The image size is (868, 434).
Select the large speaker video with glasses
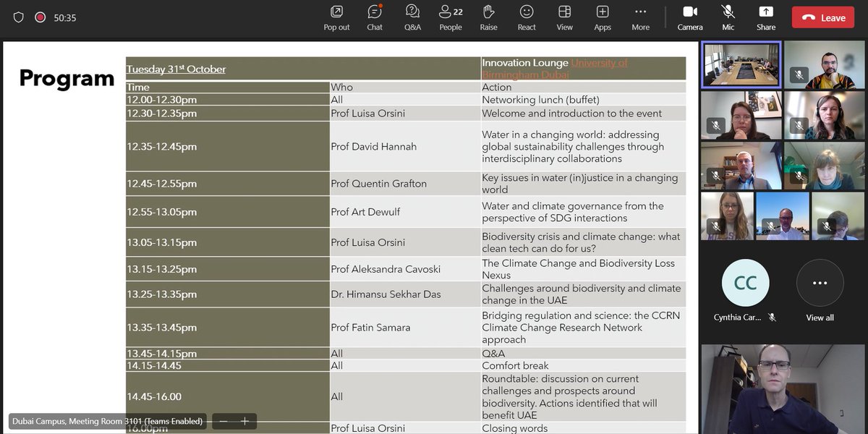783,388
